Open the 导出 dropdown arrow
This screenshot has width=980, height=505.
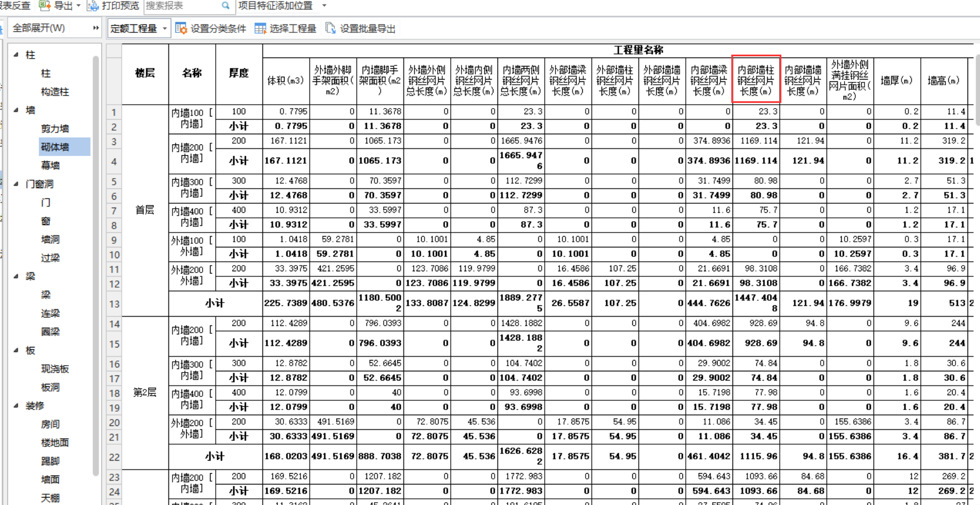[x=79, y=6]
